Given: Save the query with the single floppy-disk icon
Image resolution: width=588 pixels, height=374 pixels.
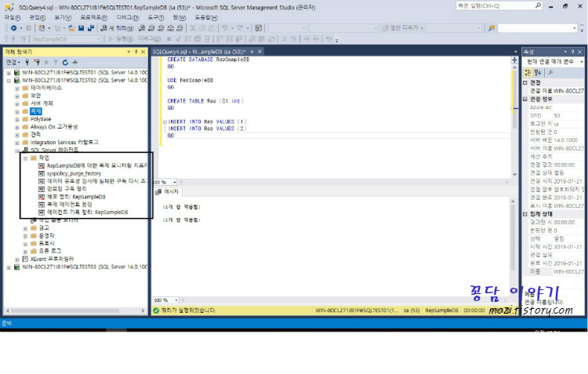Looking at the screenshot, I should point(81,28).
